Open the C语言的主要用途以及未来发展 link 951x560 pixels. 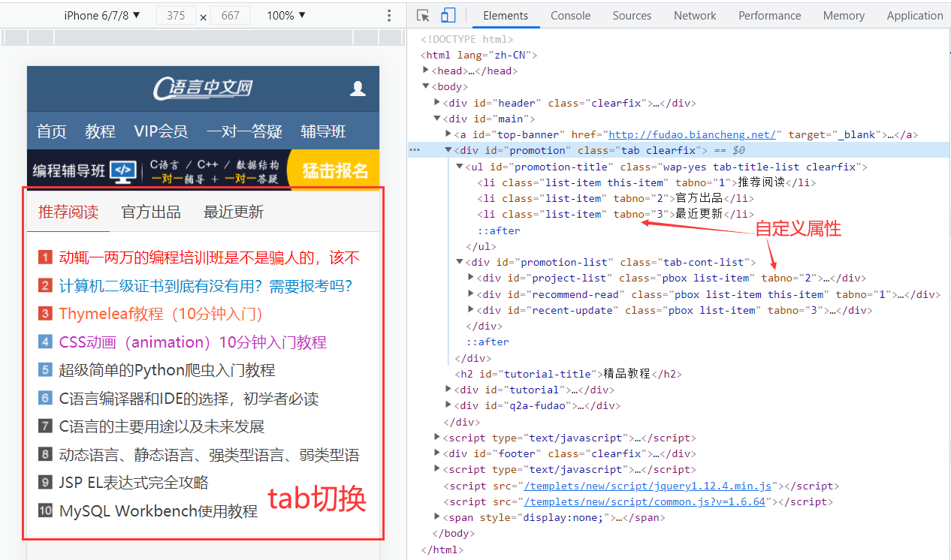[162, 426]
